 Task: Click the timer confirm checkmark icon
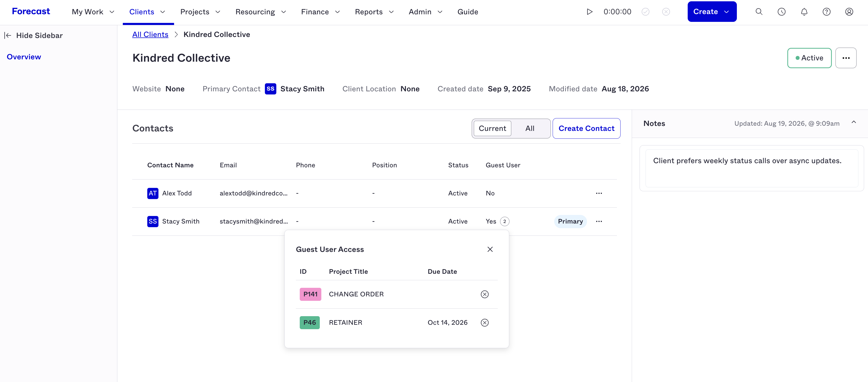(645, 12)
